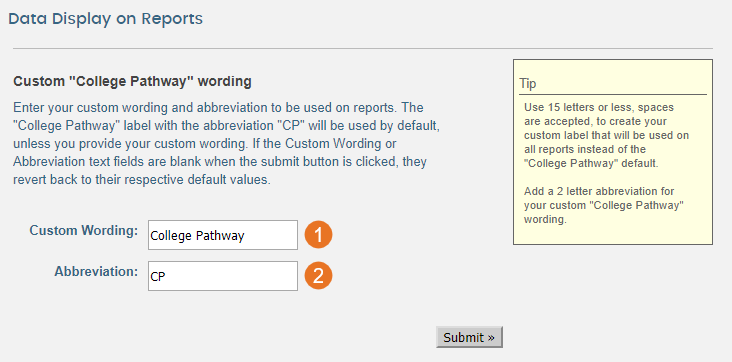
Task: Focus the Abbreviation text field
Action: 223,276
